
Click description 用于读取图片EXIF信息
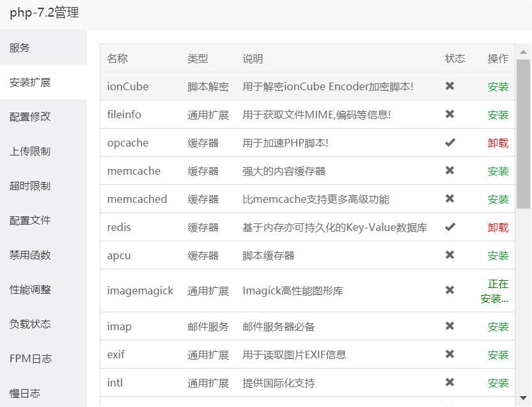(294, 355)
